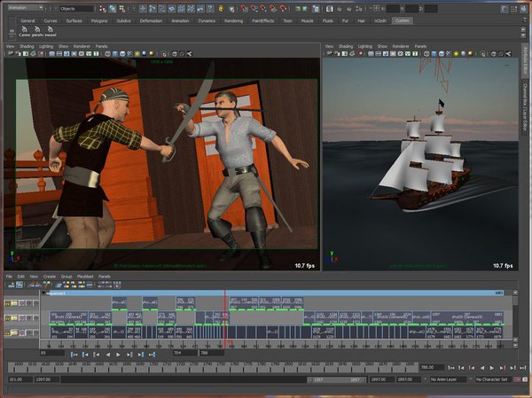The height and width of the screenshot is (398, 532).
Task: Open Panels menu in right viewport
Action: click(420, 46)
